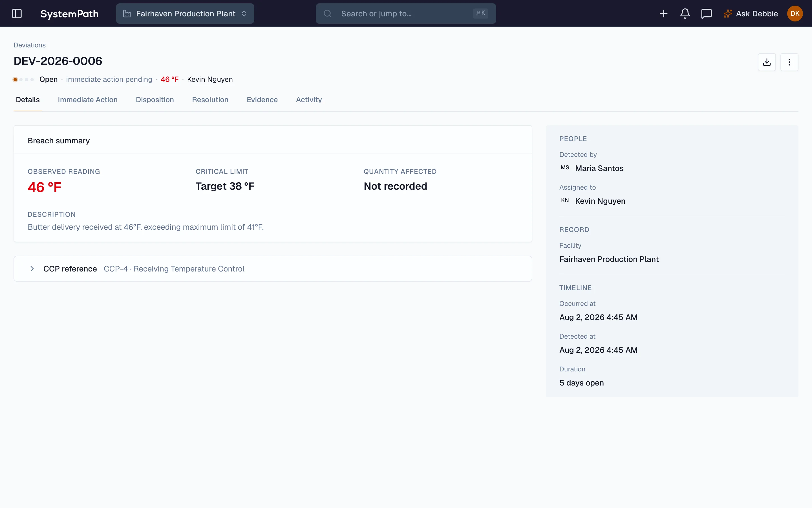Image resolution: width=812 pixels, height=508 pixels.
Task: Open the Fairhaven Production Plant facility switcher
Action: [x=185, y=14]
